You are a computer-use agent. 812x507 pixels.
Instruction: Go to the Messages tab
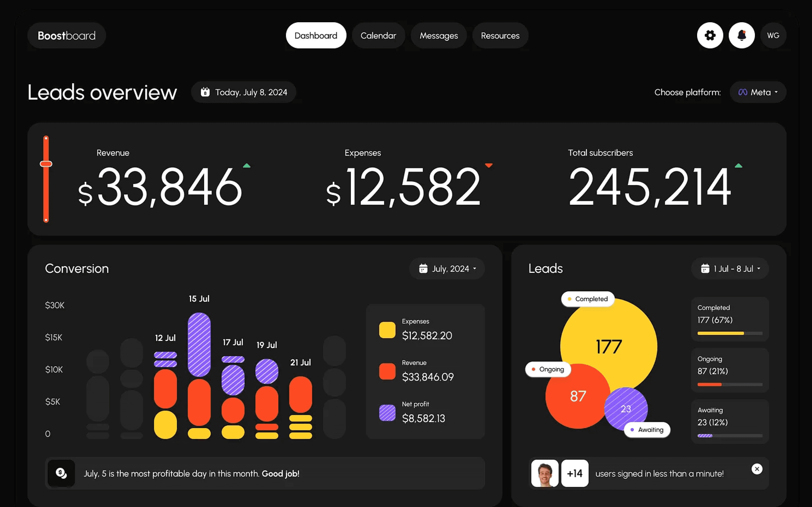tap(438, 35)
